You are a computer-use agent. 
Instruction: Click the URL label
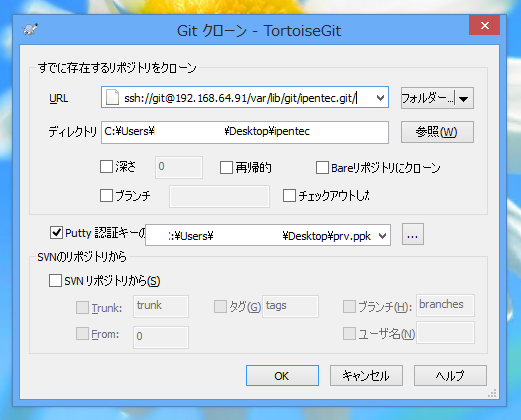[x=59, y=99]
